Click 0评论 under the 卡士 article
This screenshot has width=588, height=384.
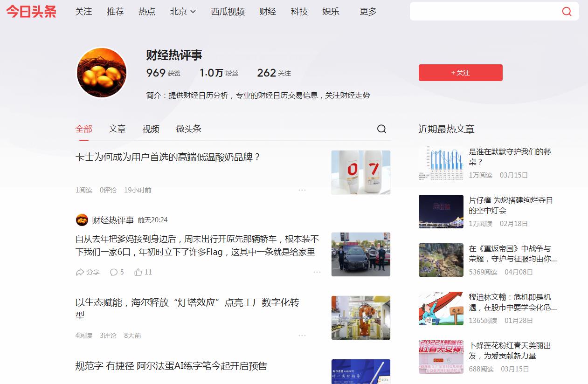[108, 190]
